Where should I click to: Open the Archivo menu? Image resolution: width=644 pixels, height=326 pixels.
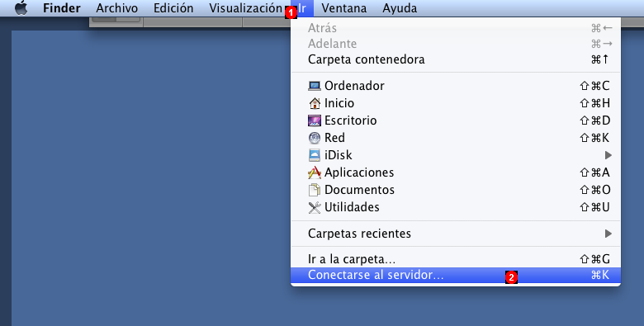[x=117, y=7]
